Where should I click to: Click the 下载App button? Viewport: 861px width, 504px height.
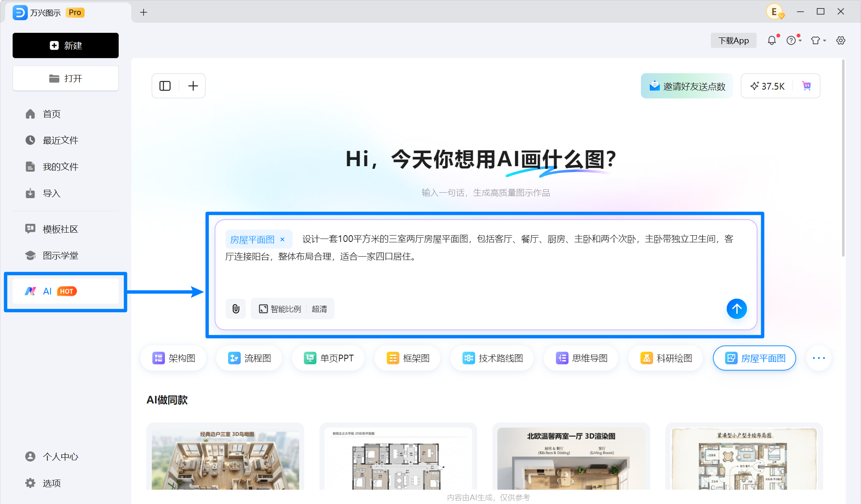tap(733, 40)
